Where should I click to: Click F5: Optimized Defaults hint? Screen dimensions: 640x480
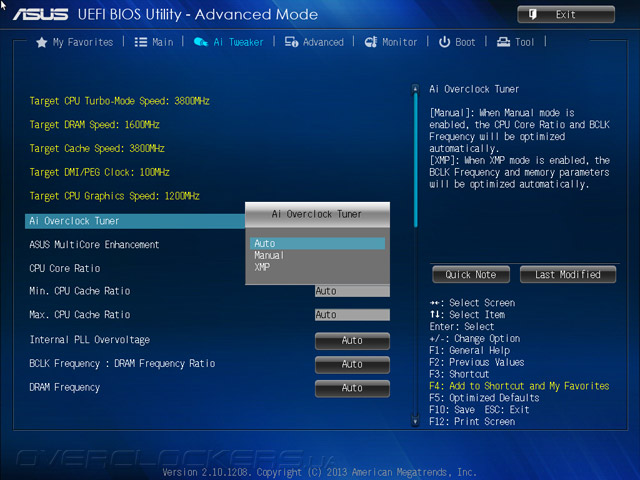point(484,398)
